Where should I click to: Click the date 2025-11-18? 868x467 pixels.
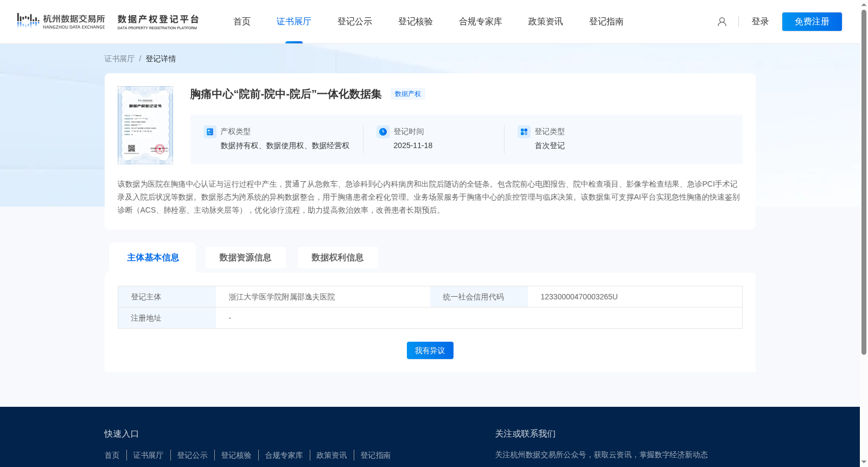click(x=413, y=145)
